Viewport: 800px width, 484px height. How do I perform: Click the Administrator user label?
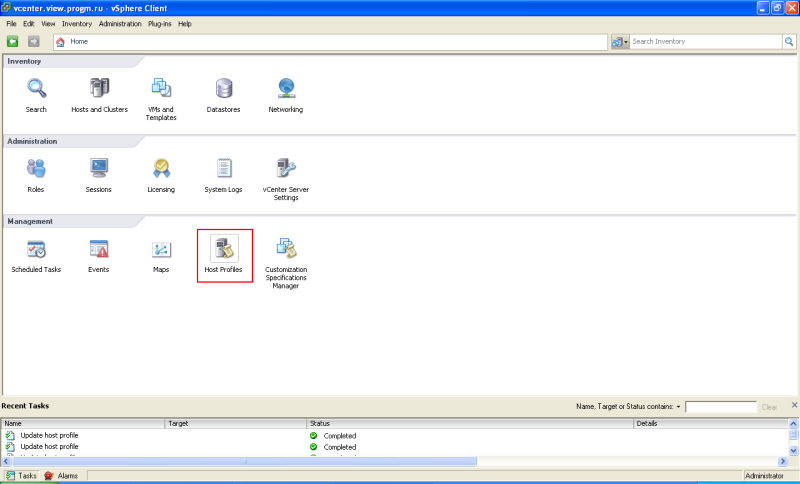pos(764,476)
